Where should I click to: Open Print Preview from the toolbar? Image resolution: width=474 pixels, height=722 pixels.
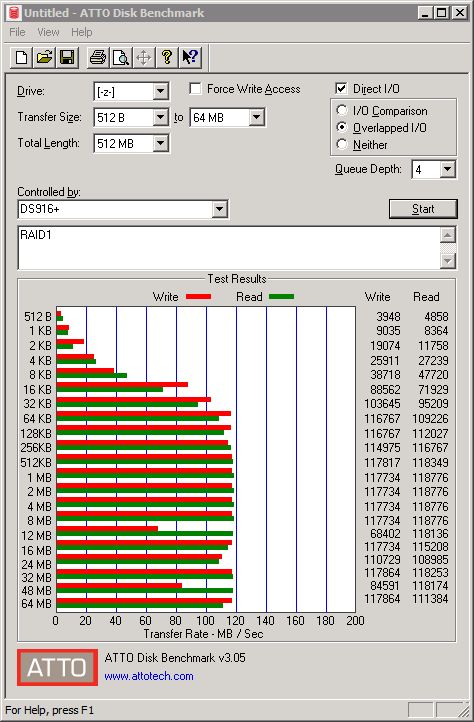click(121, 58)
